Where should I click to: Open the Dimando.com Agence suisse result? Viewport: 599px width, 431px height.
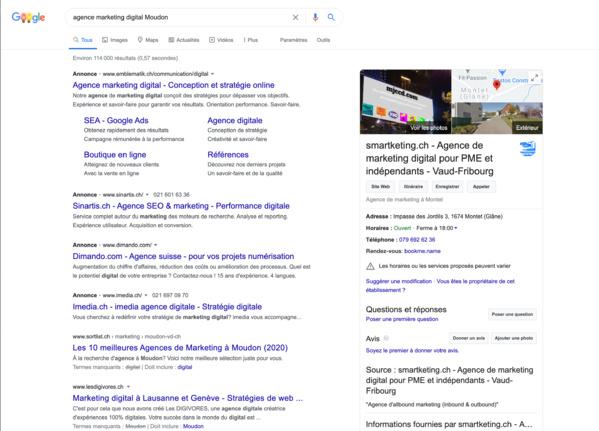[x=183, y=256]
